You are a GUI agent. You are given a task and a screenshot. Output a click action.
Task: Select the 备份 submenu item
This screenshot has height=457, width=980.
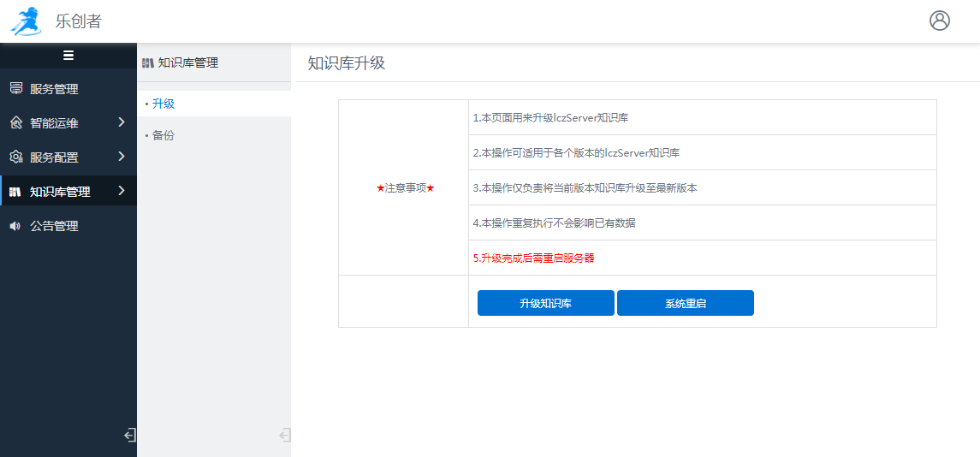click(x=163, y=135)
